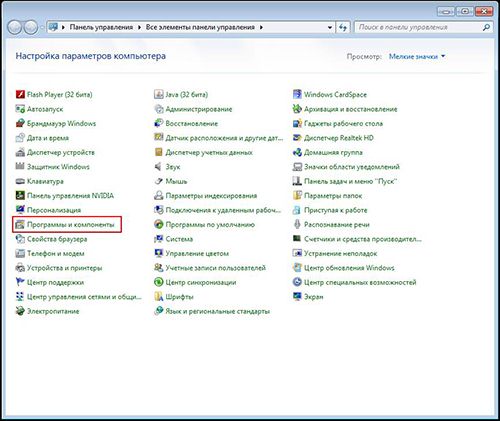Click the Диспетчер Realtek HD icon
Viewport: 500px width, 421px height.
(x=297, y=138)
